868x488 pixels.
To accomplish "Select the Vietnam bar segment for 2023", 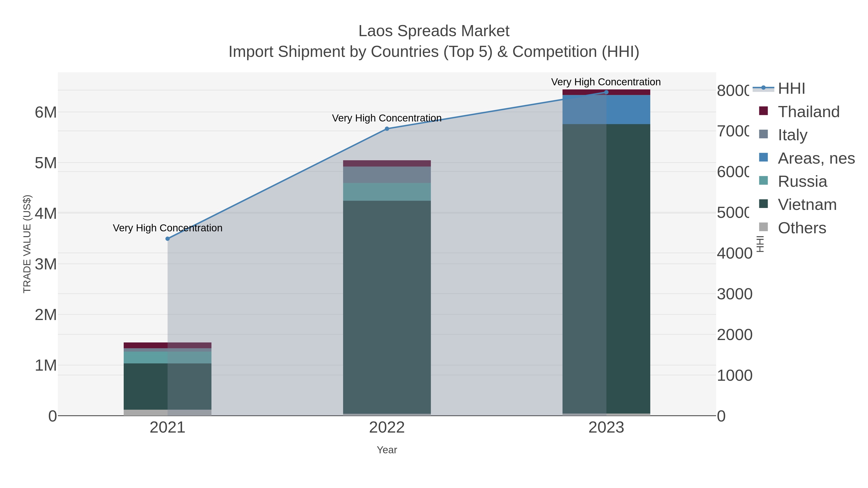I will click(606, 269).
